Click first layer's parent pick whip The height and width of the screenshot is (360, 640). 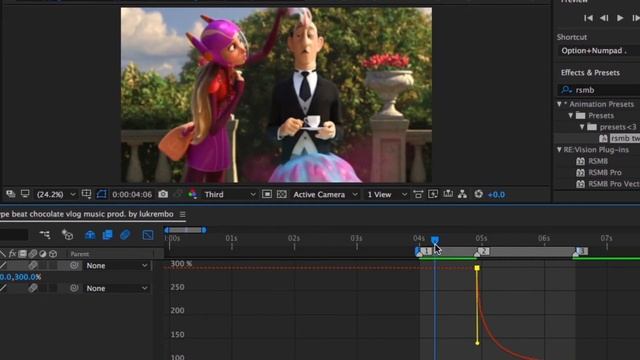(74, 266)
